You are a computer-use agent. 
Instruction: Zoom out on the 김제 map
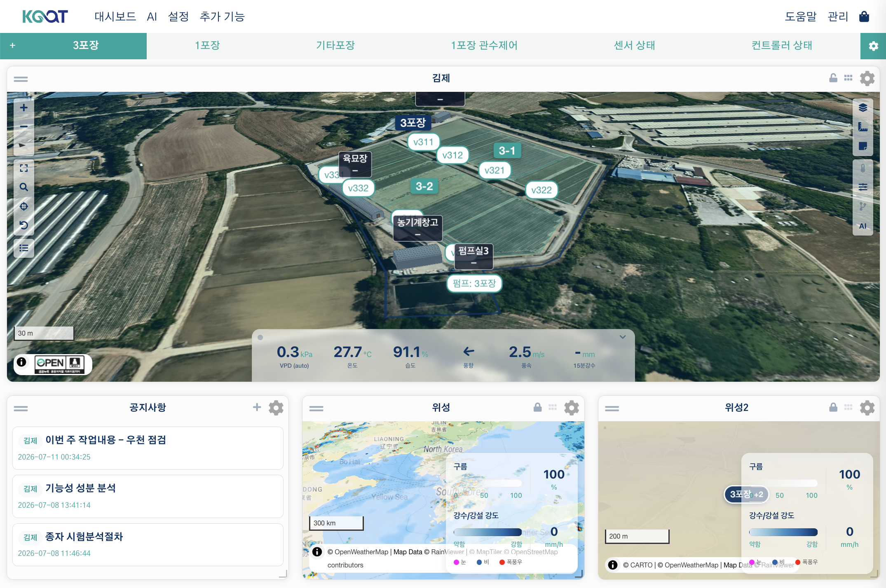coord(24,126)
